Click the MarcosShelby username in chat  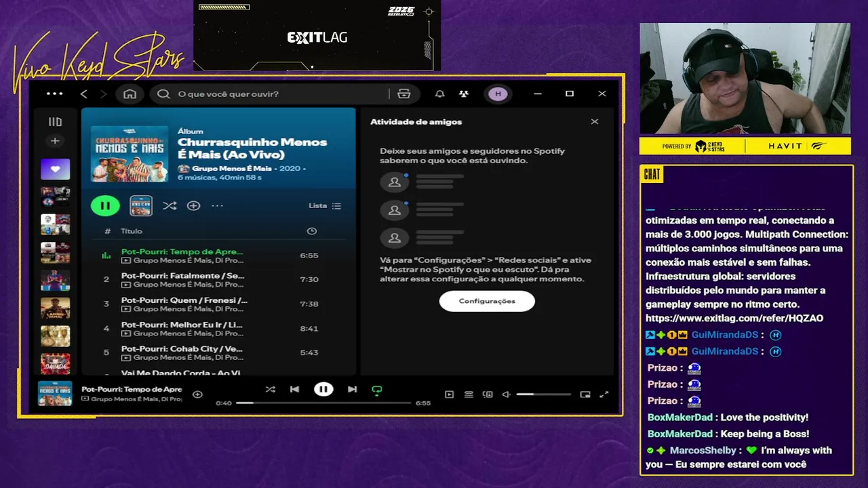(703, 450)
